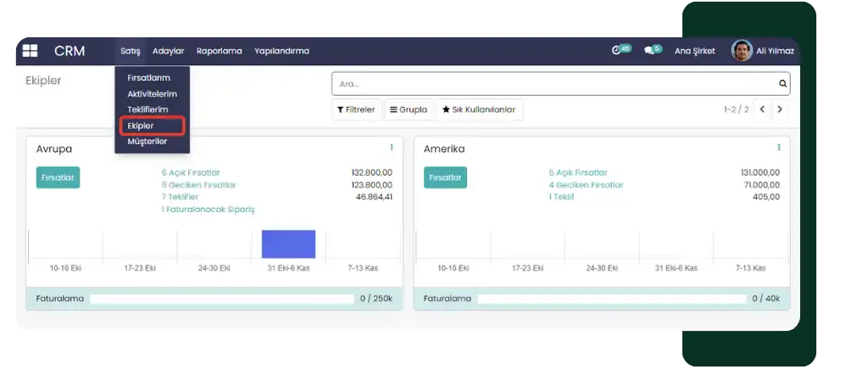Click Avrupa Faturalama progress bar
Image resolution: width=868 pixels, height=369 pixels.
click(x=221, y=299)
